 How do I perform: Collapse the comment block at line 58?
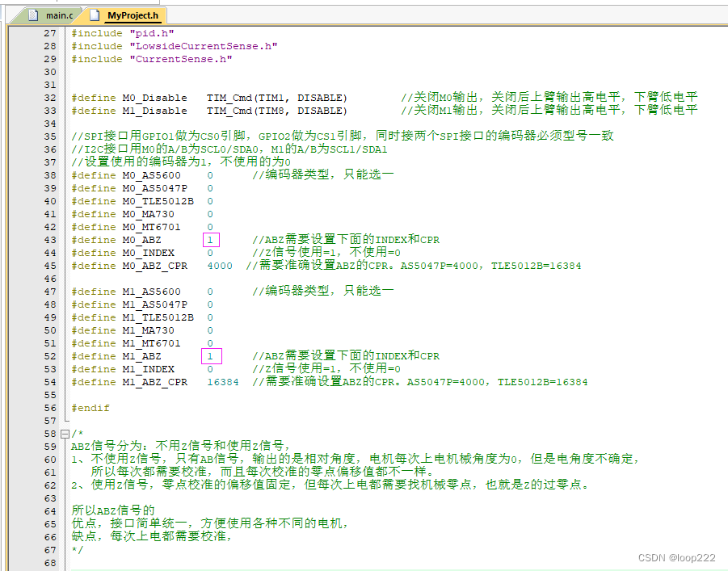point(65,434)
